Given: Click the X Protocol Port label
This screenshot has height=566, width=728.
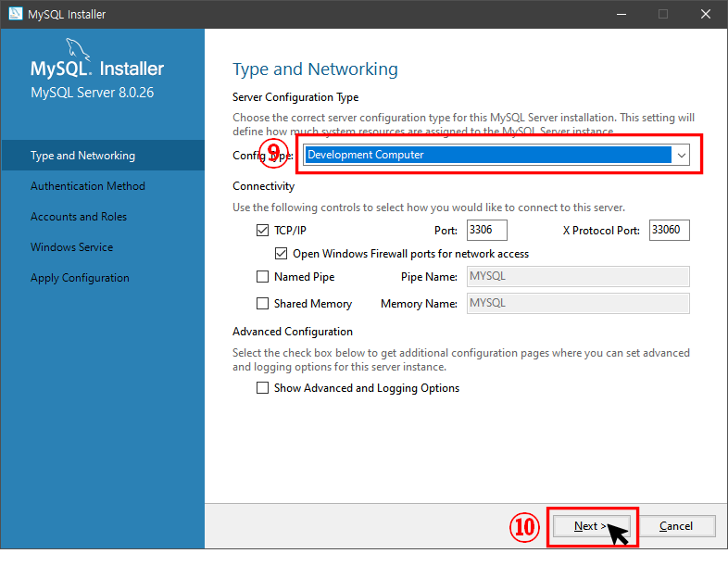Looking at the screenshot, I should click(601, 231).
